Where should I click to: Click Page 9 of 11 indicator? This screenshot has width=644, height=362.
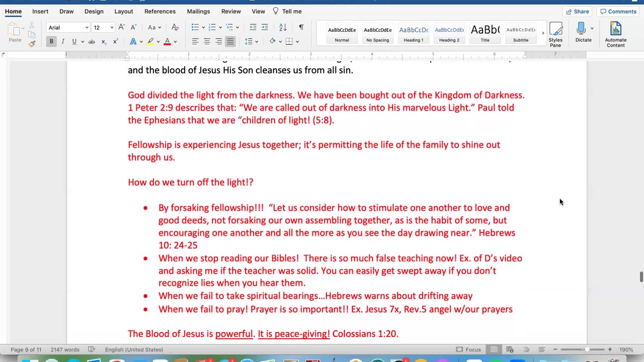click(26, 349)
